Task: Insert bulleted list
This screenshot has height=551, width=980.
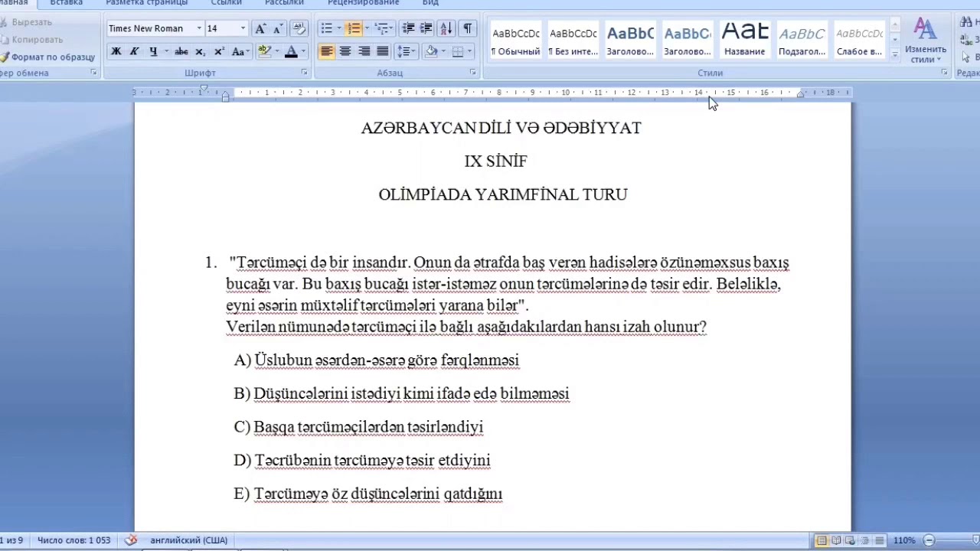Action: 327,28
